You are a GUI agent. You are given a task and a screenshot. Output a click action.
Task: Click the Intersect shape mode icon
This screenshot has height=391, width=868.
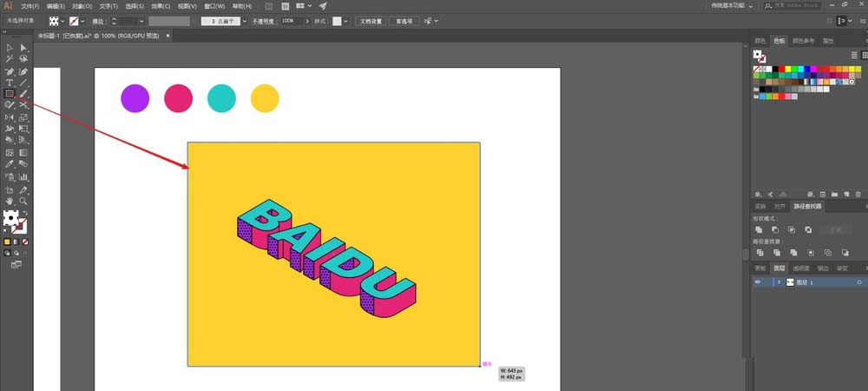tap(792, 229)
